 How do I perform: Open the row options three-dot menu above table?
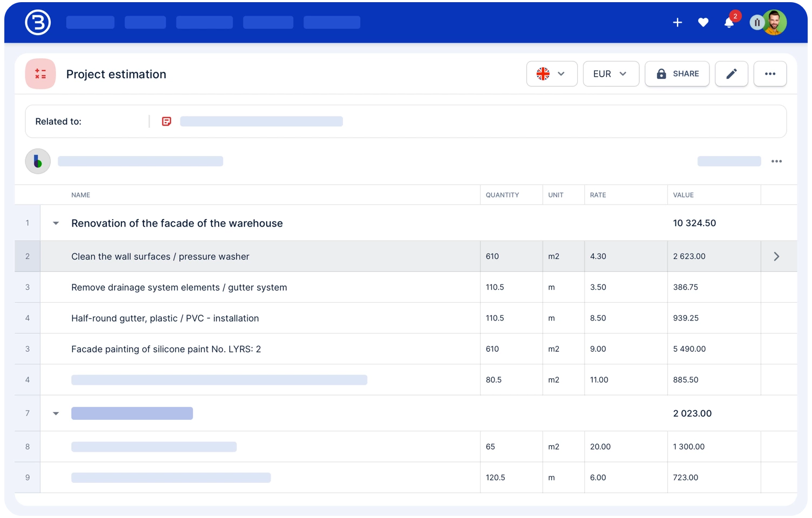[x=776, y=161]
